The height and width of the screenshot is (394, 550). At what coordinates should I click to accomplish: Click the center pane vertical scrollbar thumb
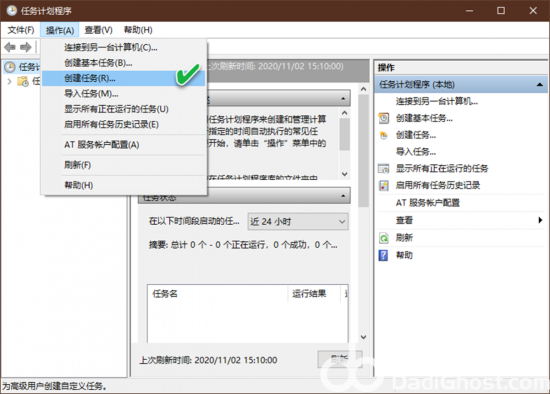point(363,151)
